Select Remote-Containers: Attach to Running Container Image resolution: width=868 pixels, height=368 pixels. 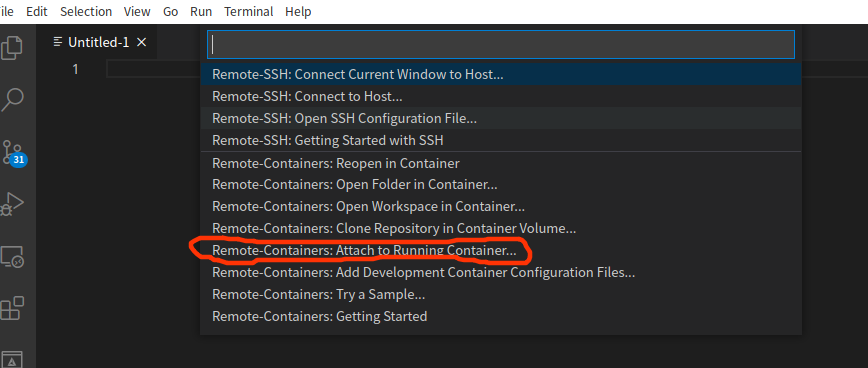coord(501,251)
